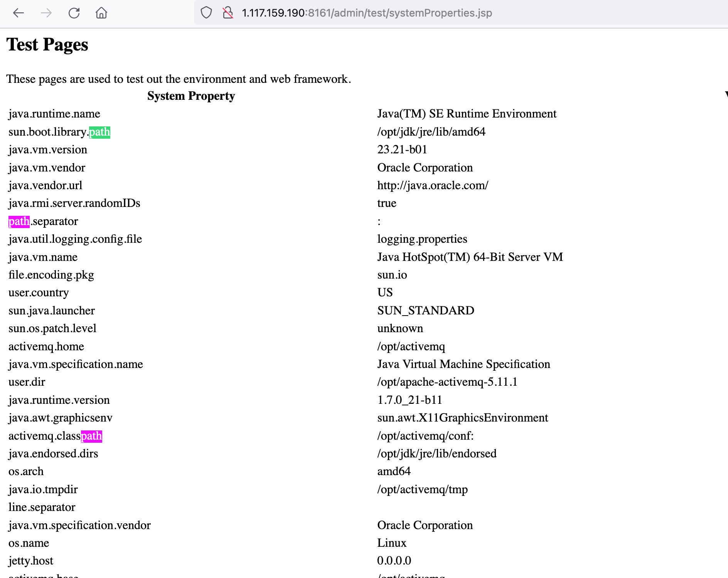This screenshot has width=728, height=578.
Task: Show the insecure connection lock info
Action: tap(228, 13)
